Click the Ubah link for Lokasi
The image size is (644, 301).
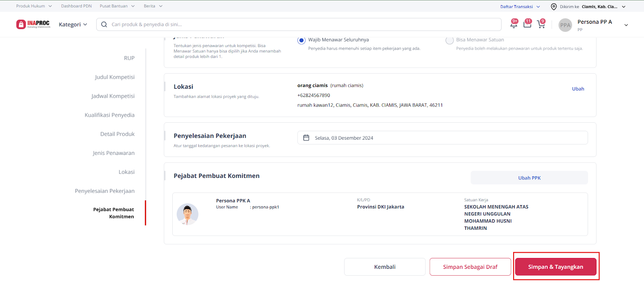[578, 89]
